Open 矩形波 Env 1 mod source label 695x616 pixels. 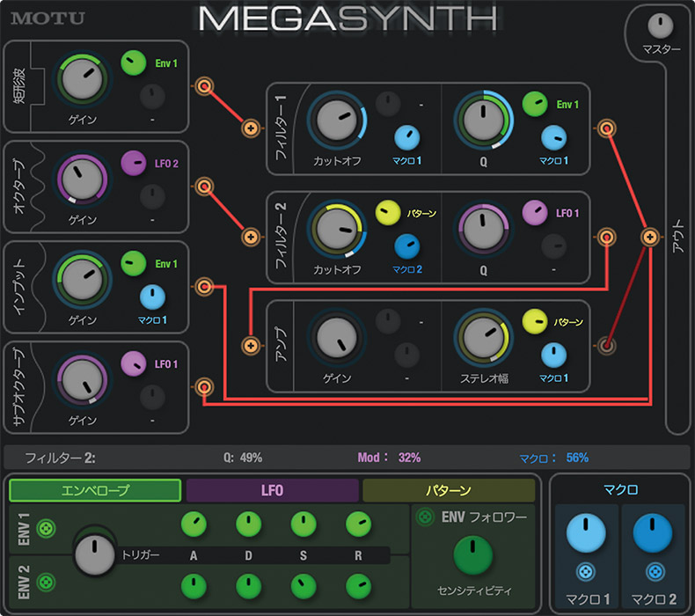(166, 63)
